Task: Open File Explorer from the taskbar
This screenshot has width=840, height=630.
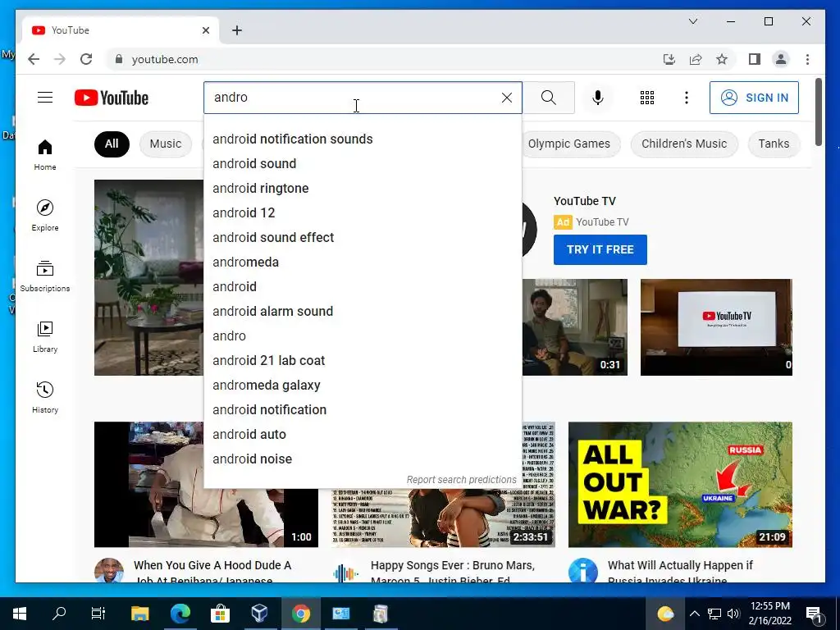Action: tap(139, 614)
